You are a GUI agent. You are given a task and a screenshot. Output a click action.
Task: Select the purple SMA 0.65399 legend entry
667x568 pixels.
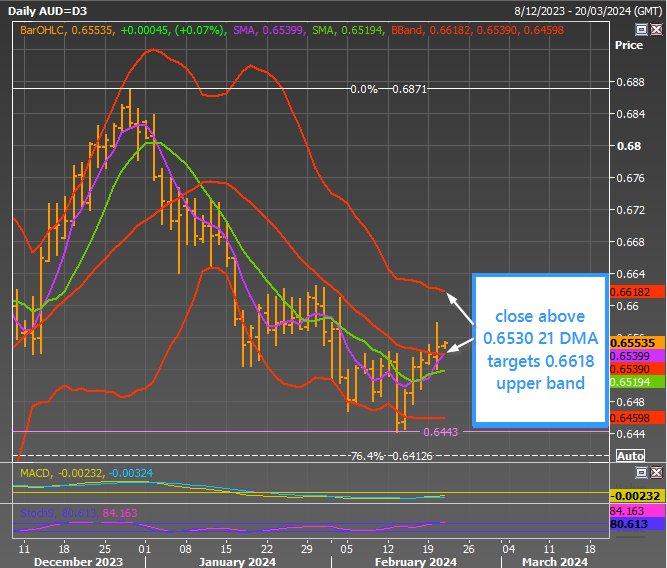(x=269, y=30)
